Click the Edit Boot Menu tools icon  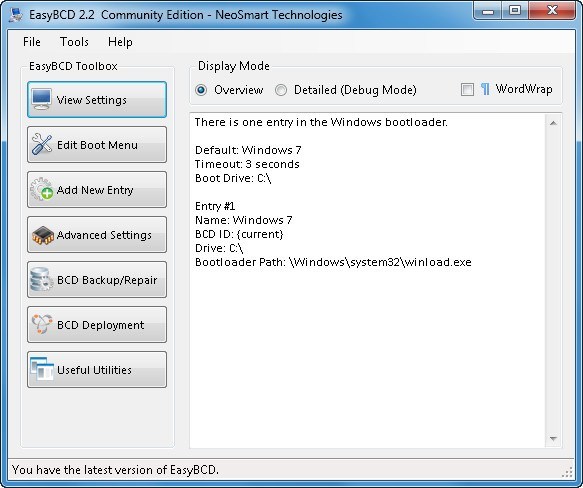pos(42,144)
